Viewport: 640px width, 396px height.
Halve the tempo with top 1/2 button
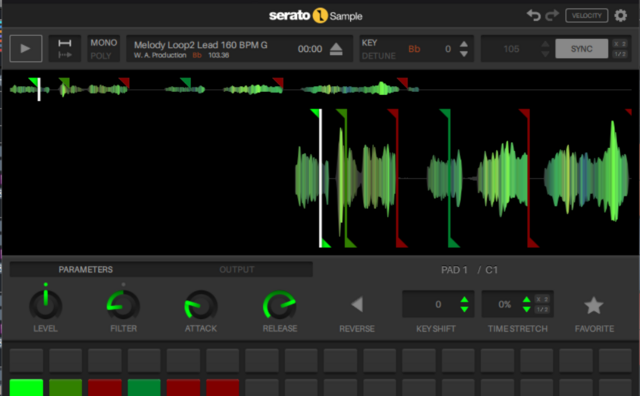[620, 54]
